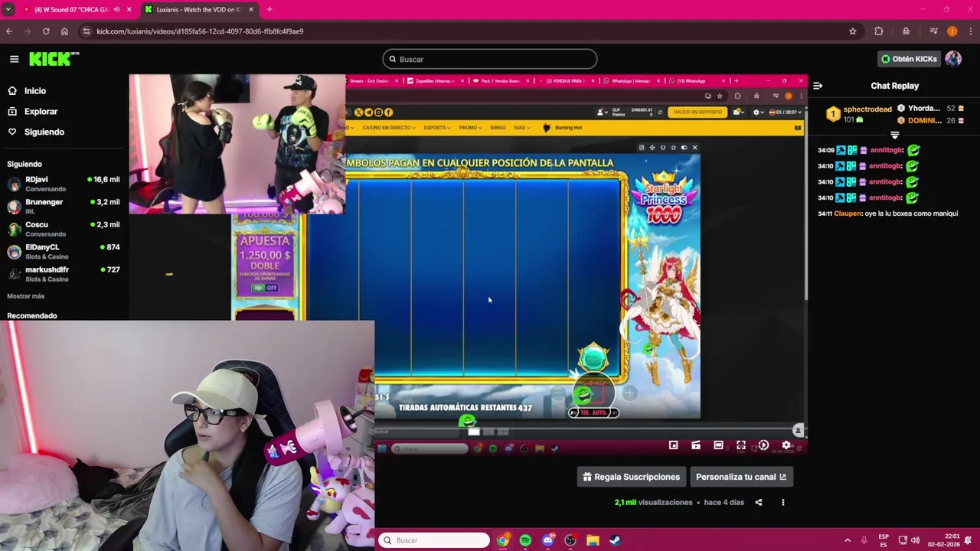Viewport: 980px width, 551px height.
Task: Open BINGO in streamed casino nav
Action: pyautogui.click(x=498, y=128)
